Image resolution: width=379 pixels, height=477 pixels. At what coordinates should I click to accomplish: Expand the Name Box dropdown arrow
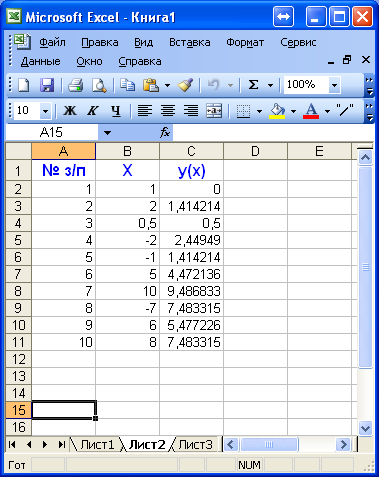point(107,133)
